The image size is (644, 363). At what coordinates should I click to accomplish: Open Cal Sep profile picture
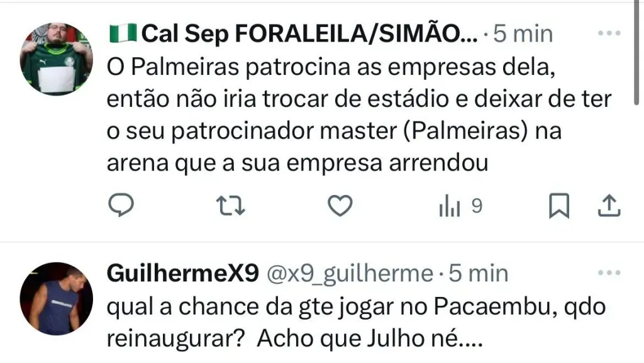click(x=56, y=59)
